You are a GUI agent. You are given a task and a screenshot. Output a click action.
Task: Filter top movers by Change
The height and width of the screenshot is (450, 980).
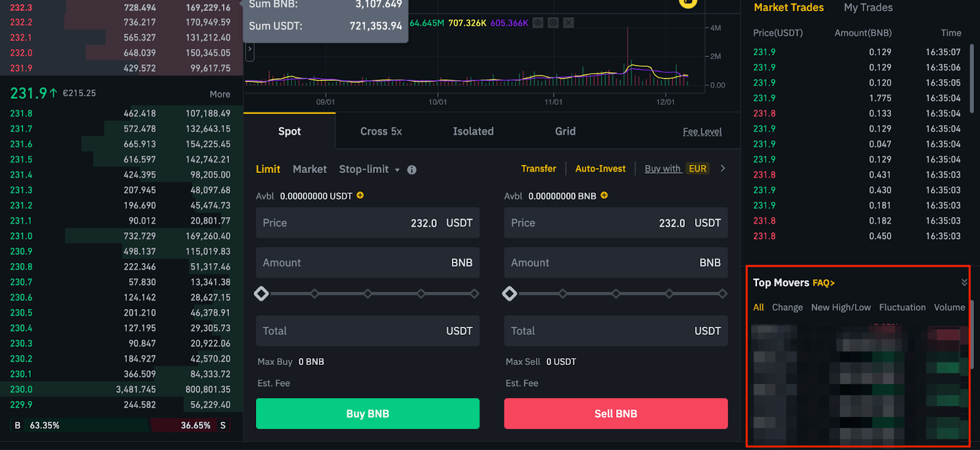(x=788, y=307)
